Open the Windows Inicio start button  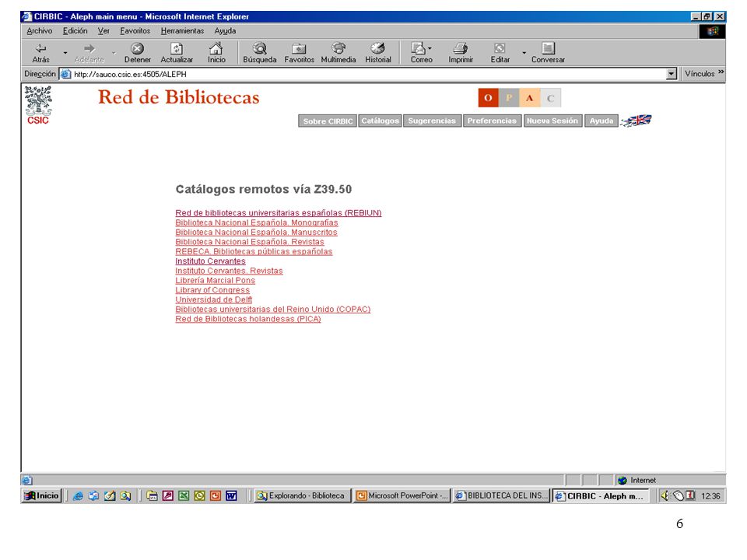pyautogui.click(x=42, y=495)
